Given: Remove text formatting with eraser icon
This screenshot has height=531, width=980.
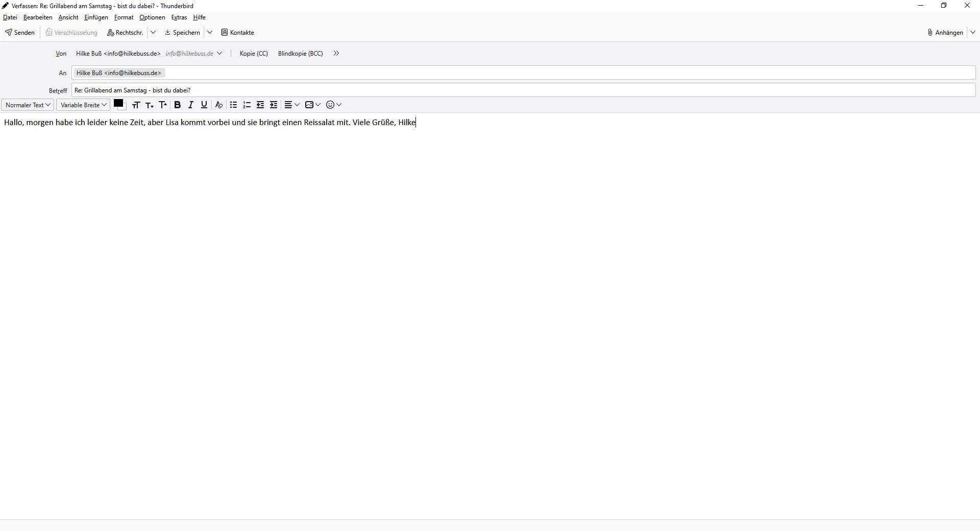Looking at the screenshot, I should point(219,105).
